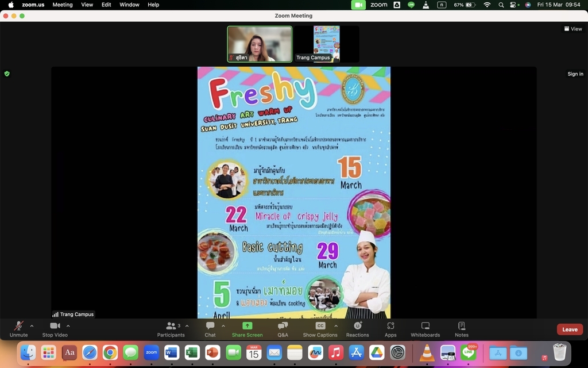Click the red Leave button
This screenshot has width=588, height=368.
tap(570, 329)
